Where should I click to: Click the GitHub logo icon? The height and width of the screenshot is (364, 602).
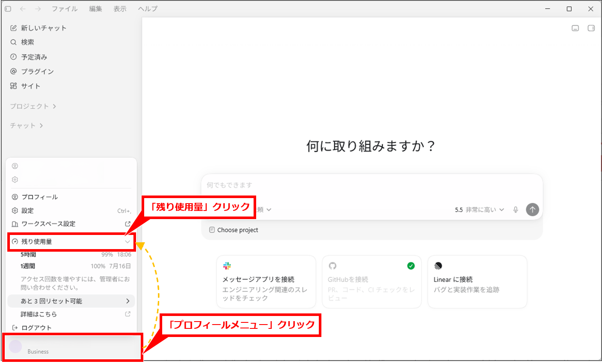point(333,266)
